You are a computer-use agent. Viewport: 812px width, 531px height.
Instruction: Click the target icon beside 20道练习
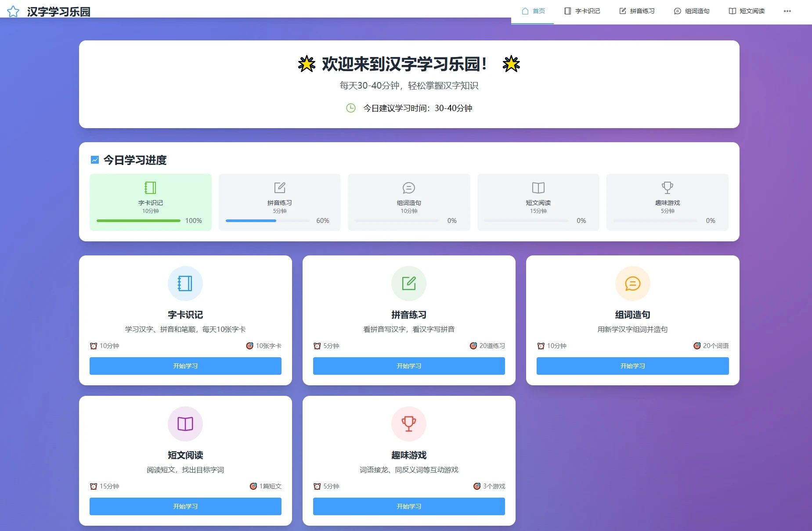[473, 346]
